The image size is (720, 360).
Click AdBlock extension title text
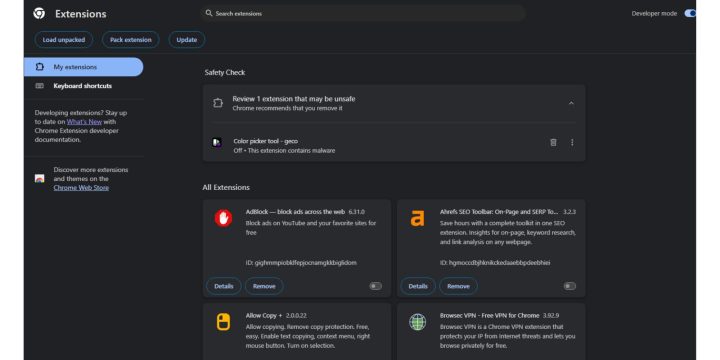295,212
